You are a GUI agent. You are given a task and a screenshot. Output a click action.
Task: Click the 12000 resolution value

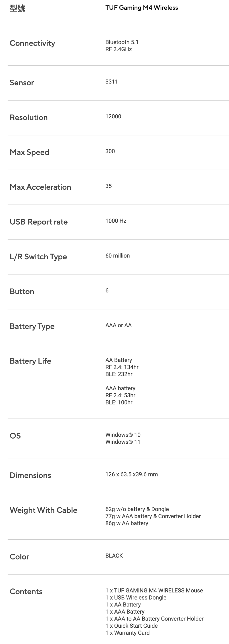point(113,116)
